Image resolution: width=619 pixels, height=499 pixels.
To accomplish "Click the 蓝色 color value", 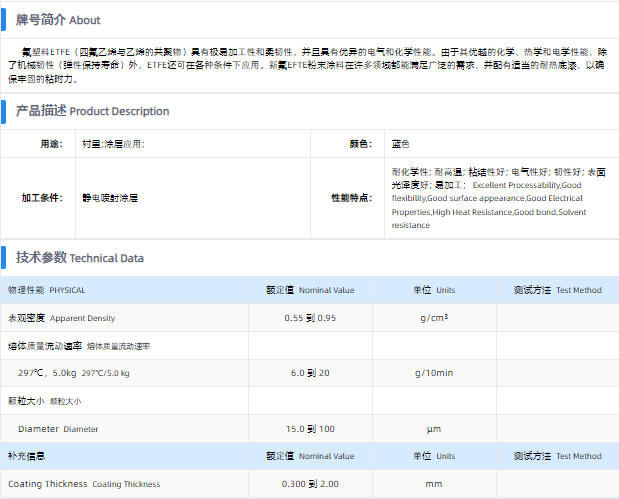I will pos(400,144).
